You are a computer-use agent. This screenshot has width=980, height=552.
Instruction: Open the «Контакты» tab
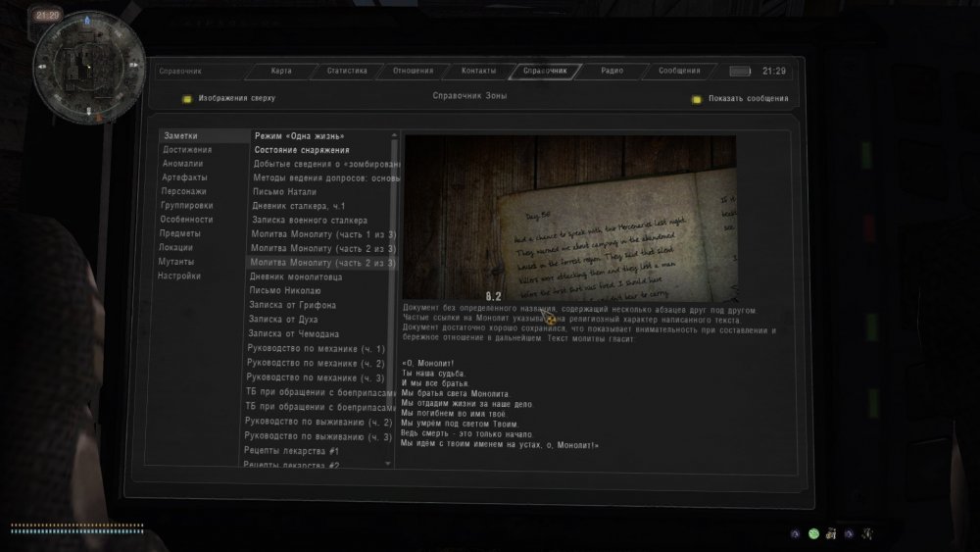pos(478,72)
